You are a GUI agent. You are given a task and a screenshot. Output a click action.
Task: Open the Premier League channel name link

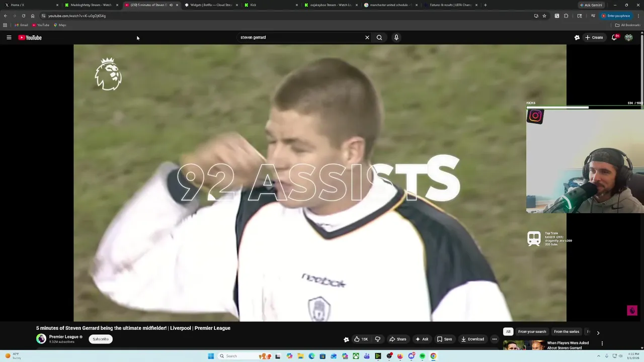coord(64,337)
